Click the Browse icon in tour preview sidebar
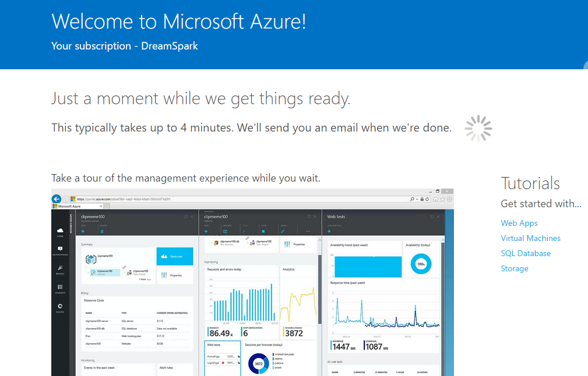Viewport: 588px width, 376px height. [60, 268]
